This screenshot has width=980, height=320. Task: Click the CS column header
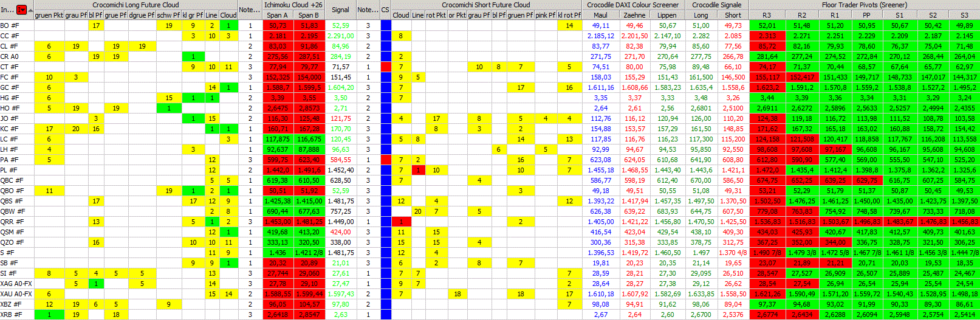coord(385,10)
